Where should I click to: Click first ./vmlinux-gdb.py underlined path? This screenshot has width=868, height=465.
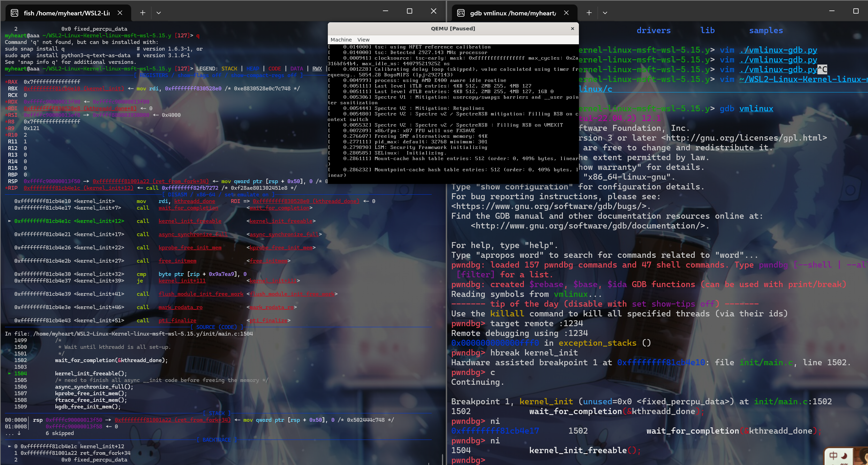[778, 50]
